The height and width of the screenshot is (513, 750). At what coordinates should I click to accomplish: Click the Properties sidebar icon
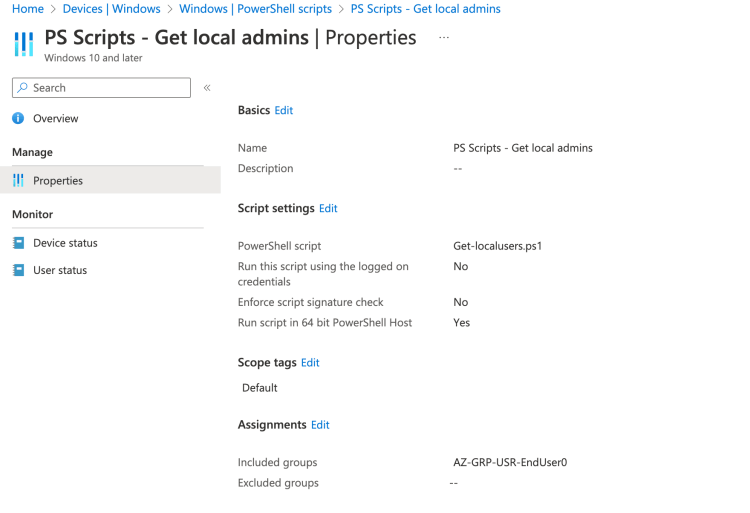18,181
